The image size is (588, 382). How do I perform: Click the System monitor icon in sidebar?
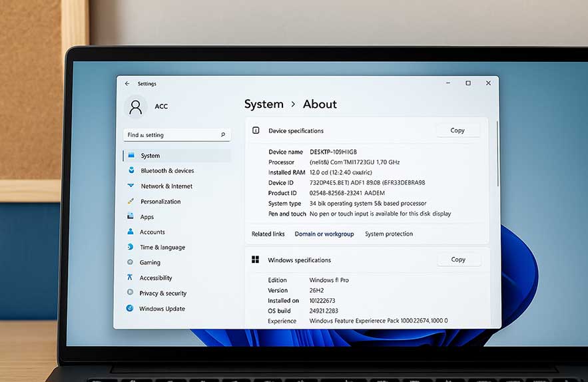131,155
